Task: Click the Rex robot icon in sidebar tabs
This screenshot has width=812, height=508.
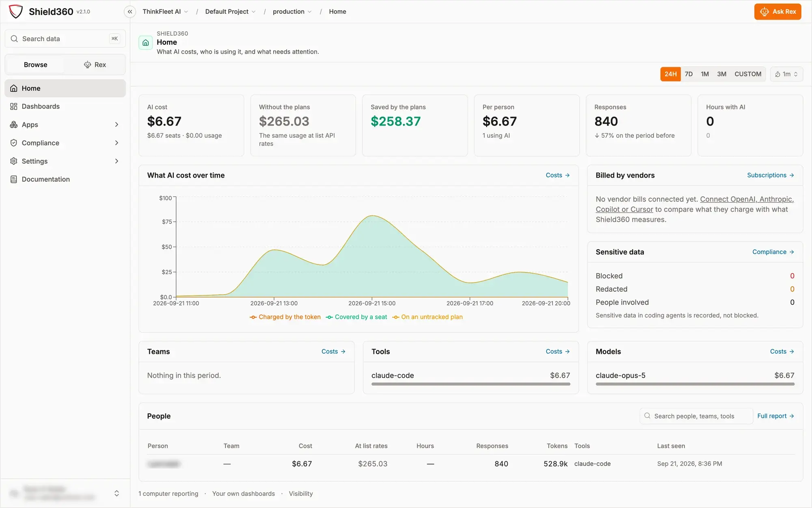Action: (x=87, y=65)
